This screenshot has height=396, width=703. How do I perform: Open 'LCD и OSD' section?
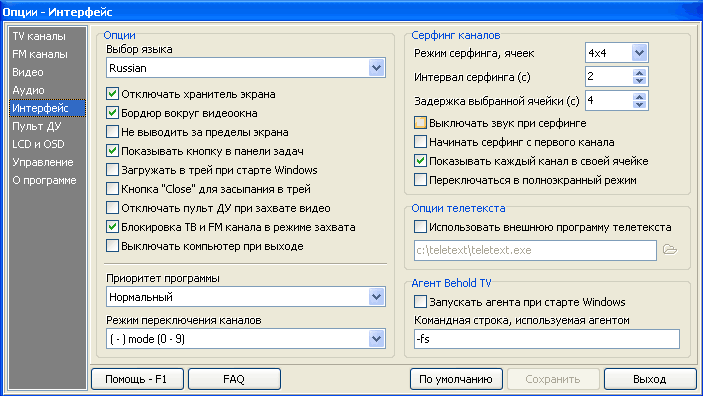point(48,144)
